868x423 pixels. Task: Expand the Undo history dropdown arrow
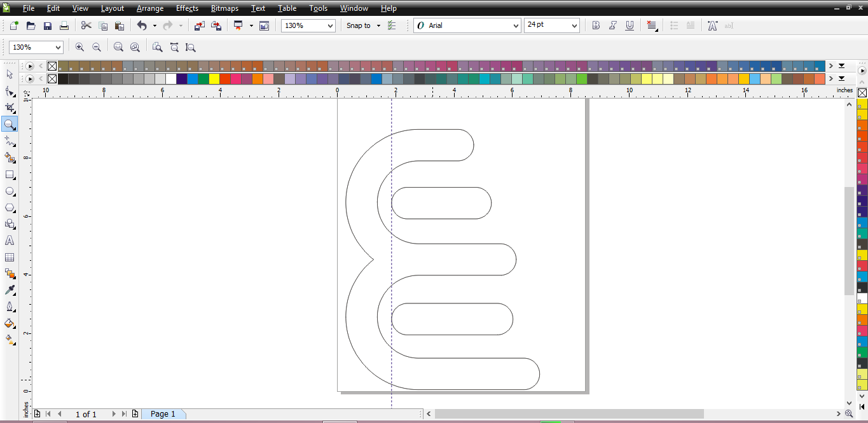[155, 25]
